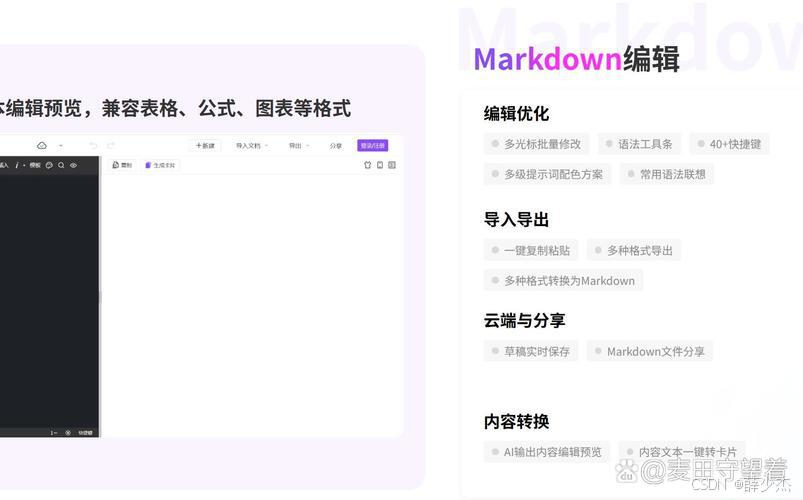Screen dimensions: 803x500
Task: Click the 导入导出 section heading
Action: click(x=516, y=219)
